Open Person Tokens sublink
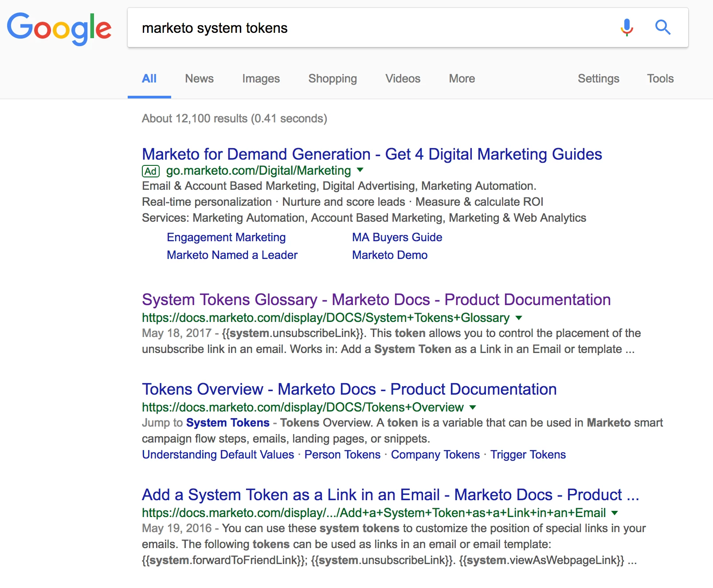Viewport: 713px width, 588px height. pyautogui.click(x=342, y=455)
